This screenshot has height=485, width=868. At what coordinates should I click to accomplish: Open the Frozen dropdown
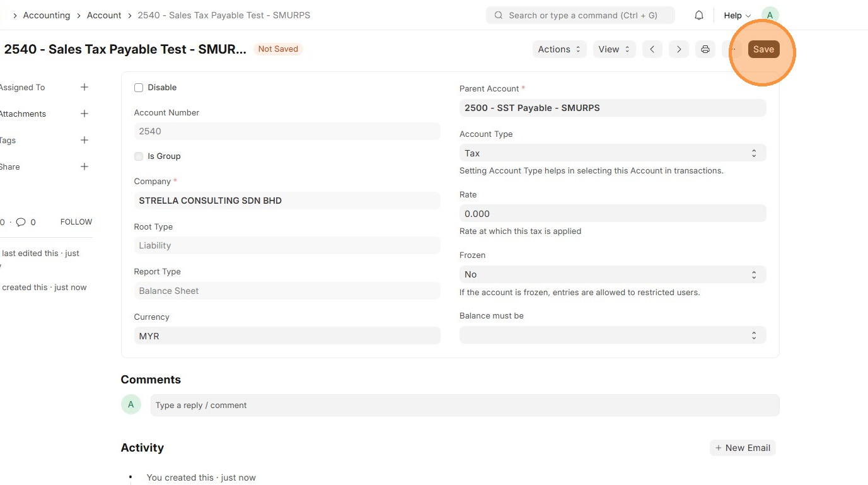612,274
